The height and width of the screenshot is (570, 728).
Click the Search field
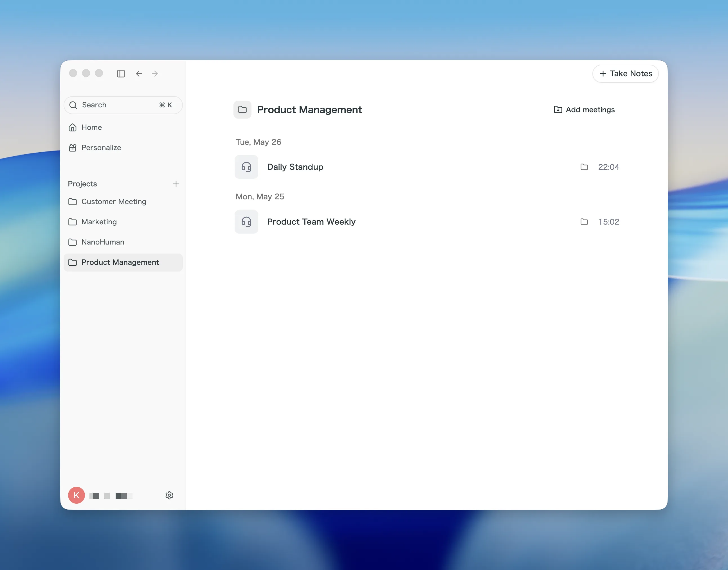pyautogui.click(x=123, y=105)
